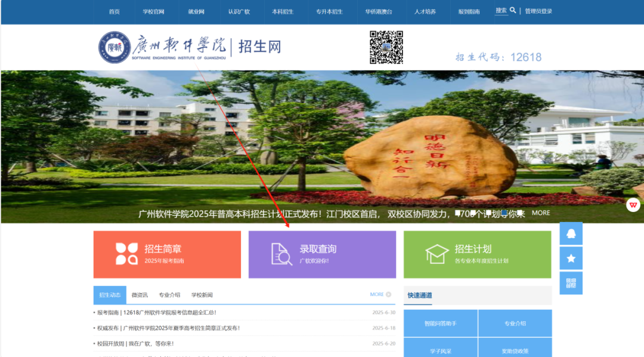Open news 权威发布 2025年夏季高考招生简章
The height and width of the screenshot is (357, 644).
tap(168, 328)
